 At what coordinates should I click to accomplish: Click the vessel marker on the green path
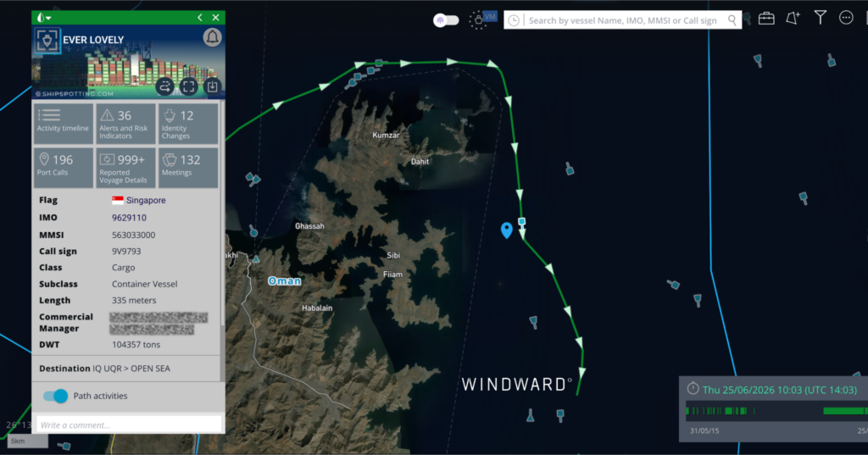521,221
